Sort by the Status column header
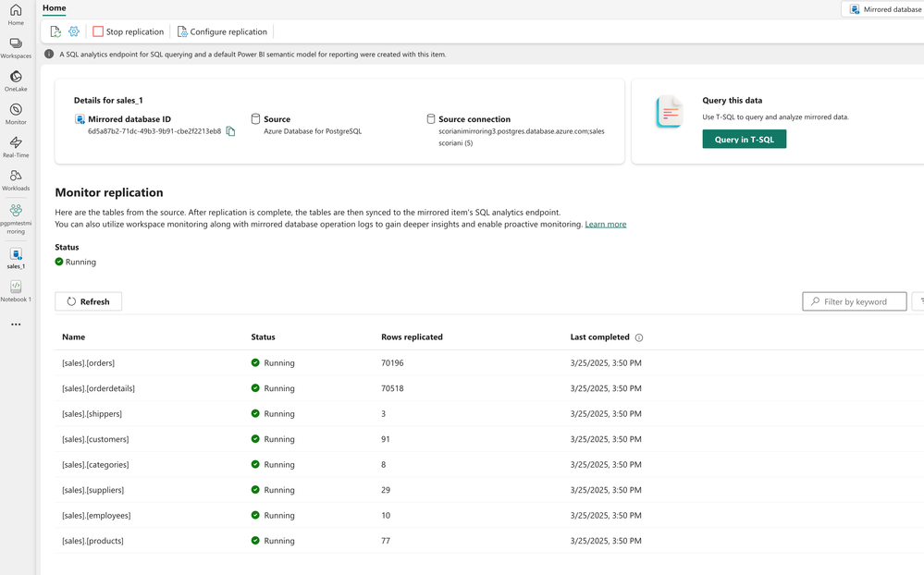This screenshot has width=924, height=575. pos(263,337)
